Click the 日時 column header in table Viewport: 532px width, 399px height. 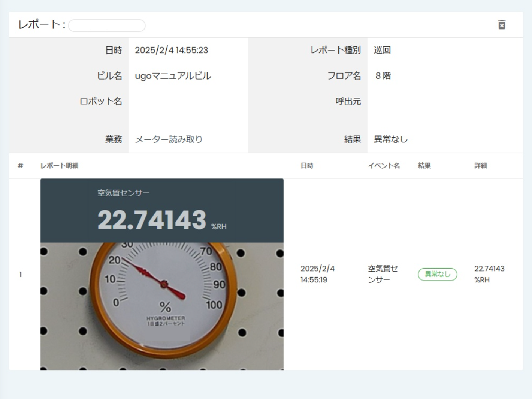pyautogui.click(x=307, y=166)
